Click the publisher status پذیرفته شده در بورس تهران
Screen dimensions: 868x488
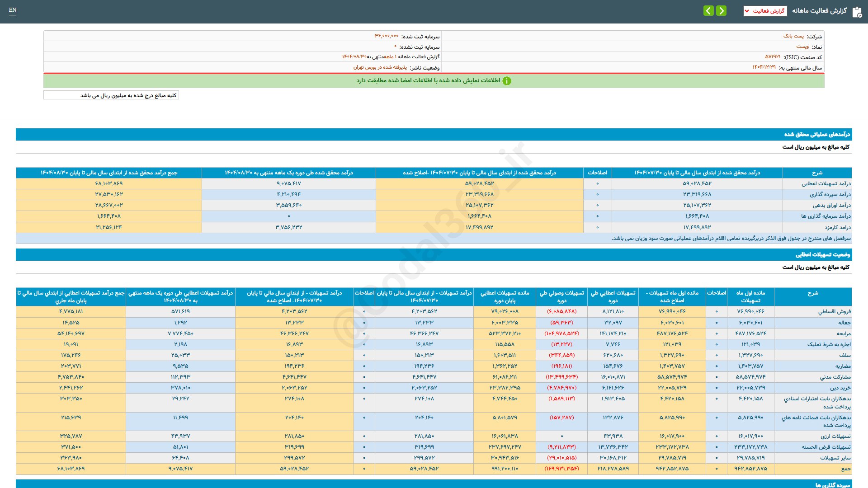380,67
